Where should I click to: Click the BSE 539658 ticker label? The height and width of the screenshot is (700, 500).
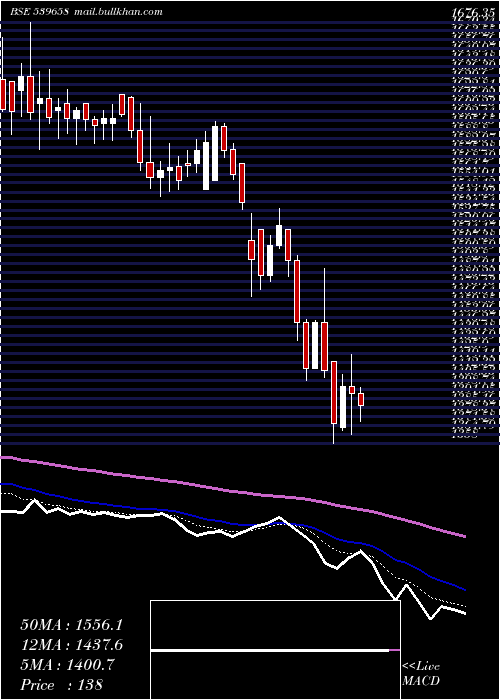[39, 12]
